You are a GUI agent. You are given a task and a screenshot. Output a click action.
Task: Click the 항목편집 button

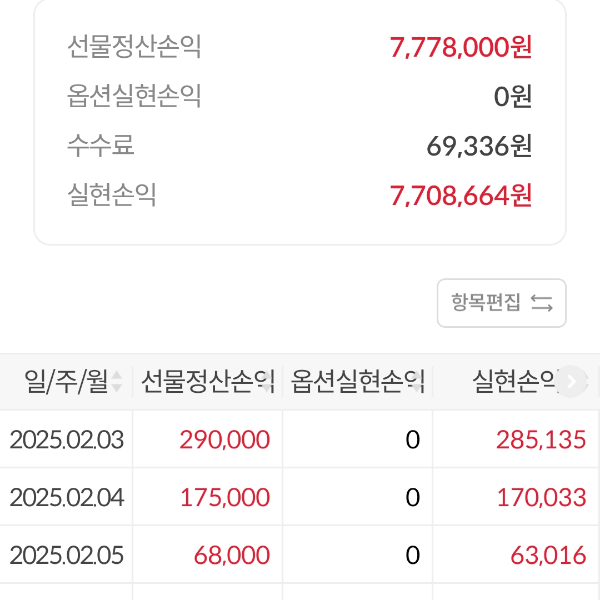point(501,303)
